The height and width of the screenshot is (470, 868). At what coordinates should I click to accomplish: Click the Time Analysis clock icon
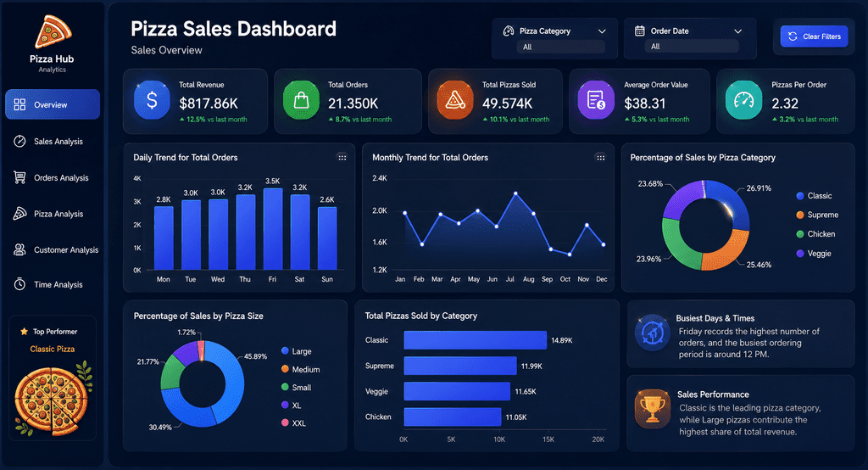(x=19, y=284)
